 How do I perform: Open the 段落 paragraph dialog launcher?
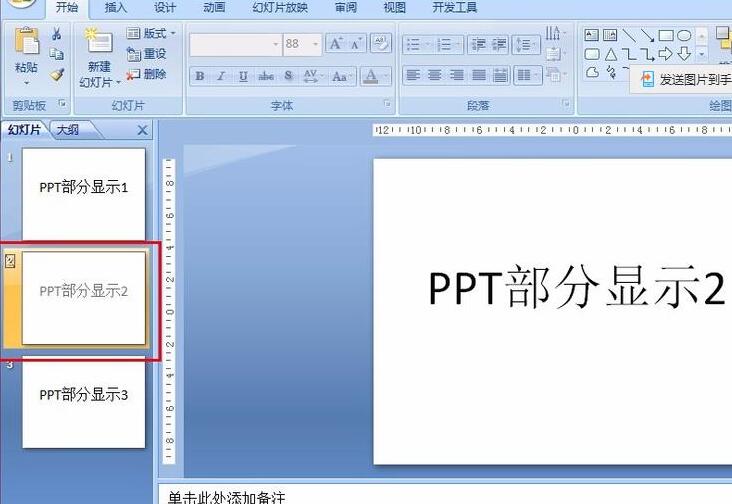(566, 104)
